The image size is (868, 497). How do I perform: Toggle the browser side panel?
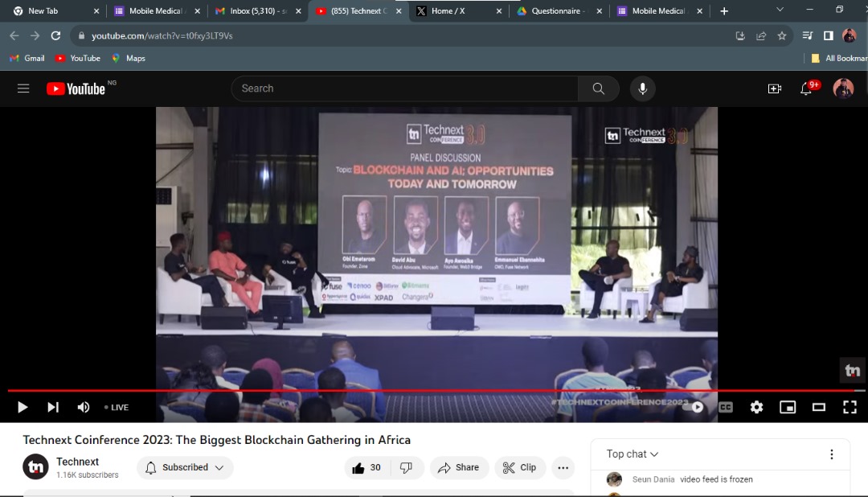(828, 35)
